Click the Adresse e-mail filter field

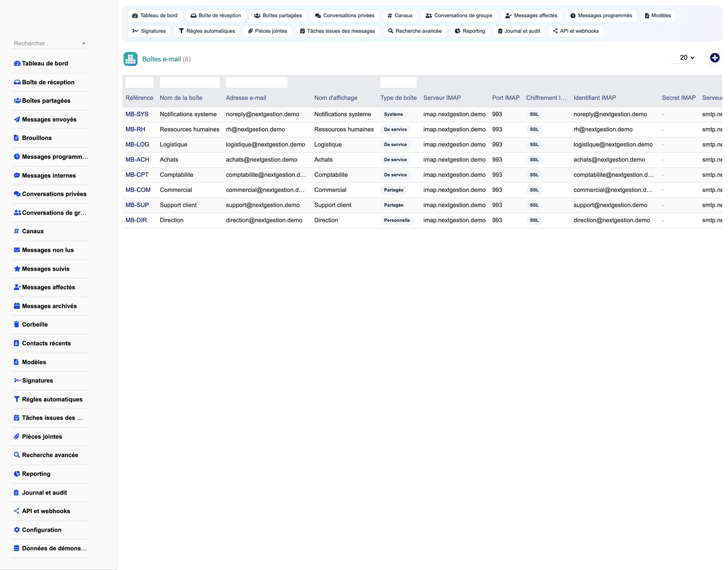point(256,83)
